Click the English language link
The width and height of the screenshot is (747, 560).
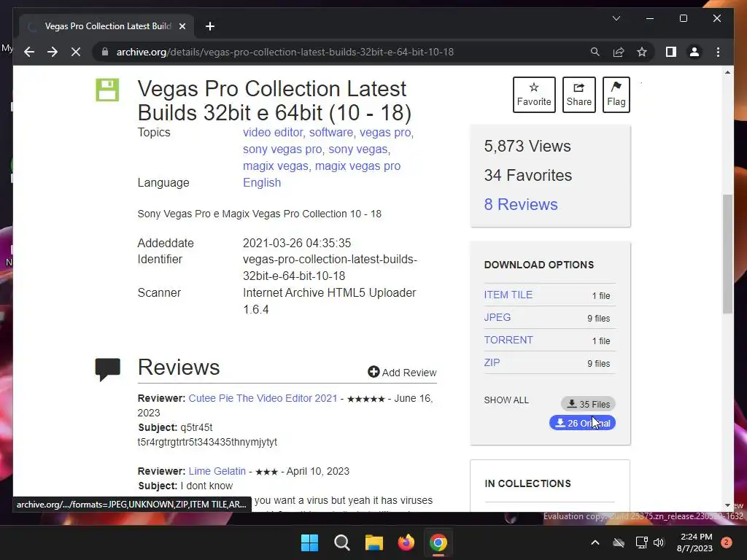262,182
